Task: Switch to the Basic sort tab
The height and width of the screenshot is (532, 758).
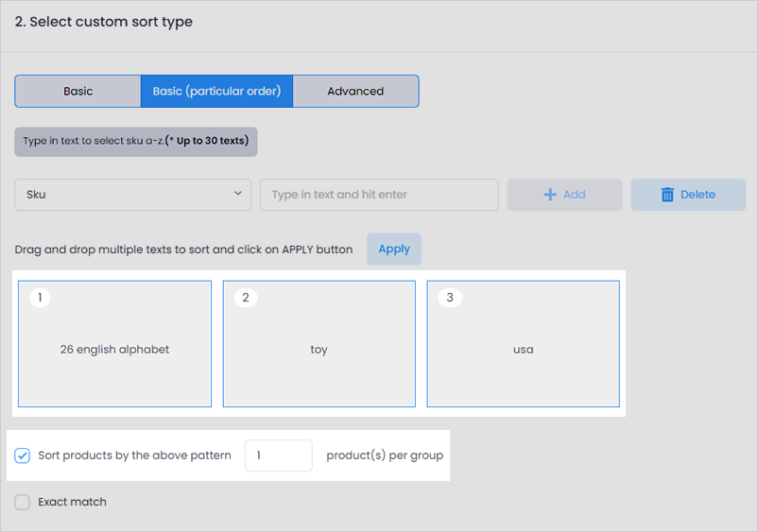Action: (78, 92)
